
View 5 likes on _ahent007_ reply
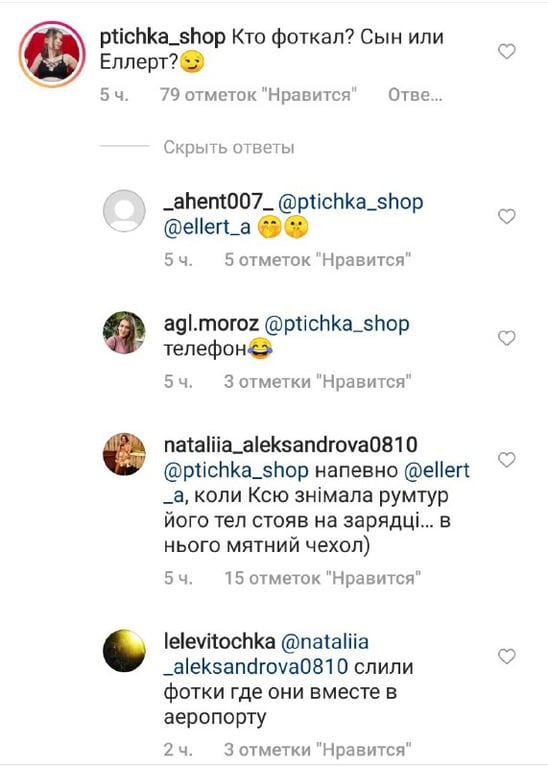[317, 260]
